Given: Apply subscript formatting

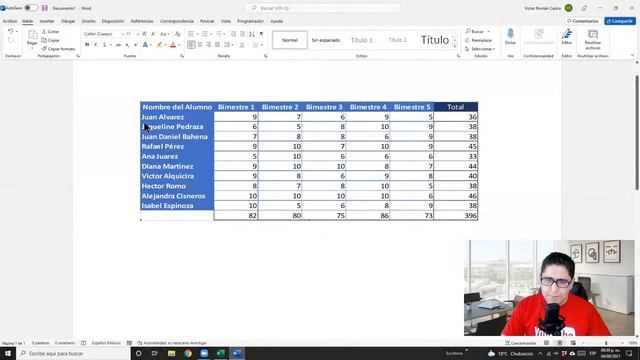Looking at the screenshot, I should pyautogui.click(x=127, y=45).
